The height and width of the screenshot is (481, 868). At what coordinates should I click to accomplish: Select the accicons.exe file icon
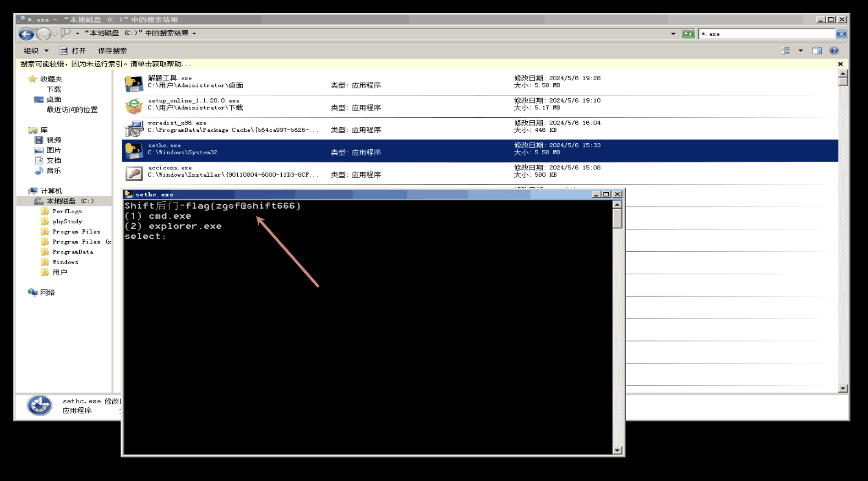point(134,173)
